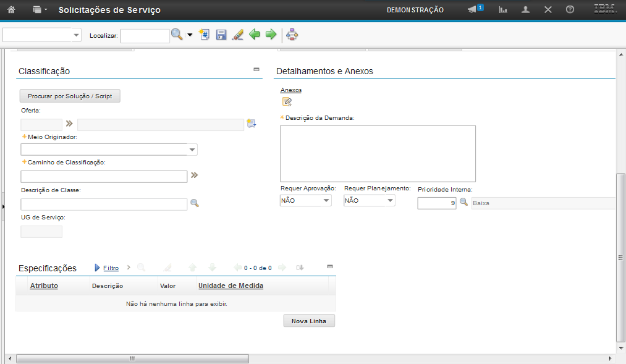Open the reports chart icon
The height and width of the screenshot is (364, 626).
coord(503,10)
